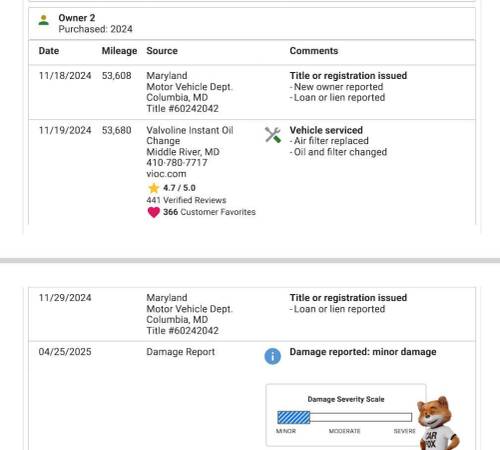Click the 366 Customer Favorites text
The image size is (500, 450).
209,212
